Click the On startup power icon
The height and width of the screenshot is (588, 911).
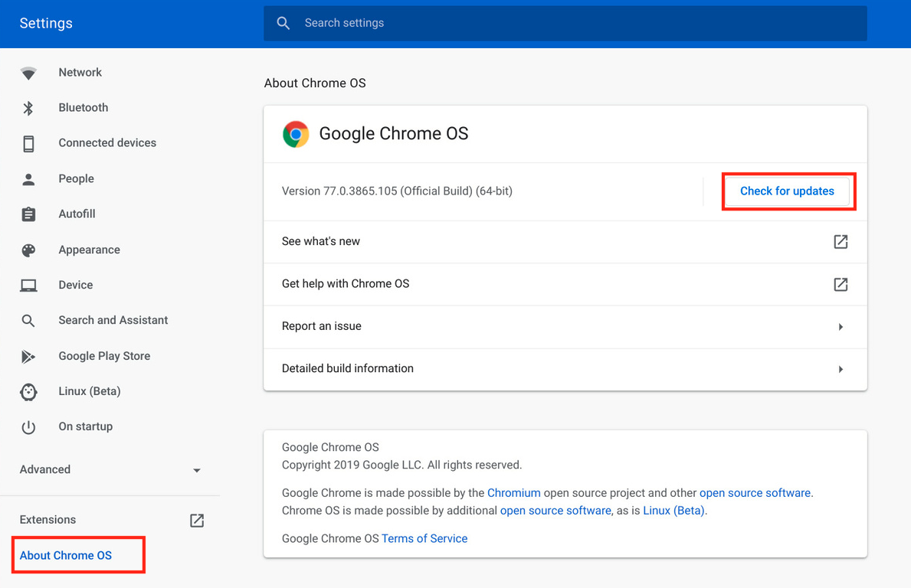tap(28, 427)
